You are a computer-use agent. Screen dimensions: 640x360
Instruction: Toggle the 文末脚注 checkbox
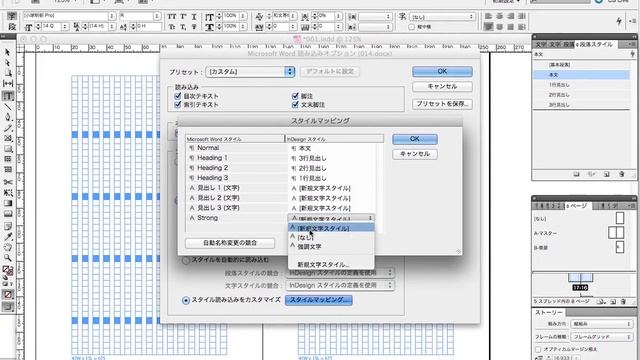coord(295,105)
